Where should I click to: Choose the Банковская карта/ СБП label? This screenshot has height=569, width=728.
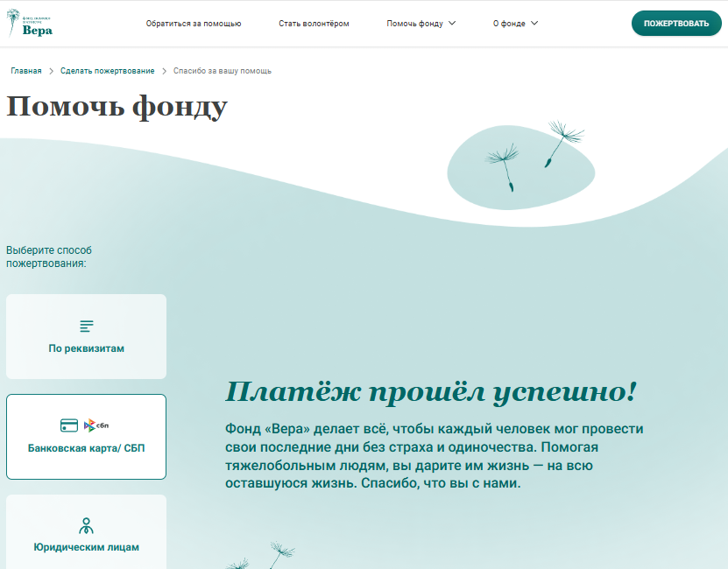86,449
